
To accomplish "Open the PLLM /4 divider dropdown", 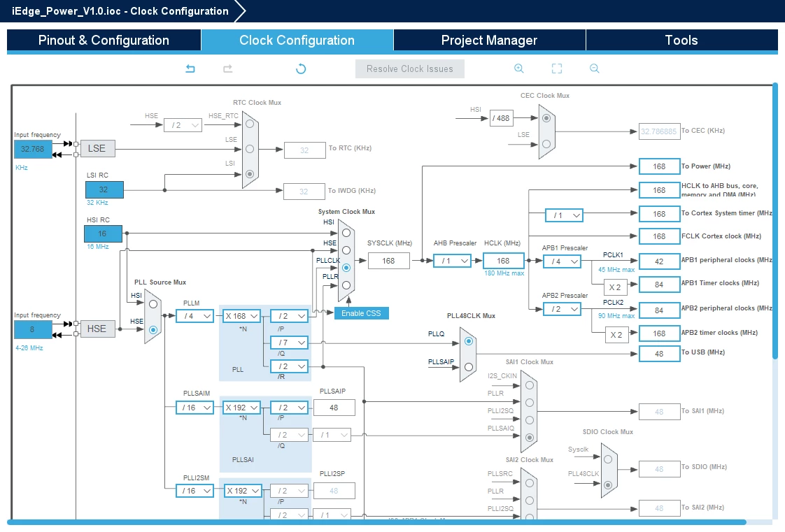I will pyautogui.click(x=195, y=316).
